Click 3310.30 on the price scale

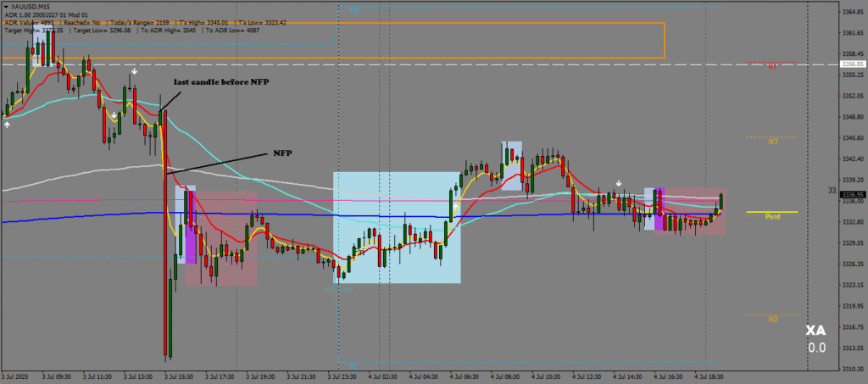[853, 369]
